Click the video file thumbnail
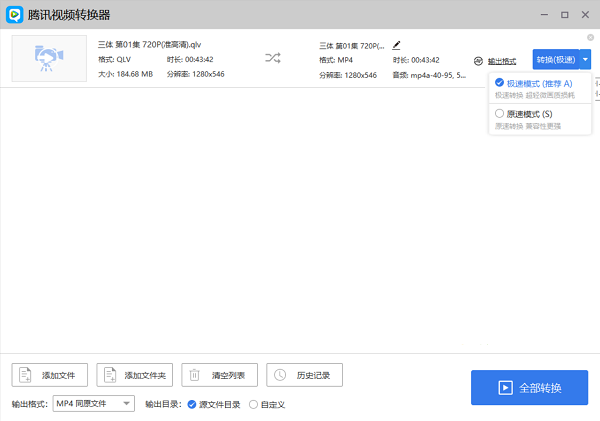Image resolution: width=600 pixels, height=421 pixels. click(49, 59)
